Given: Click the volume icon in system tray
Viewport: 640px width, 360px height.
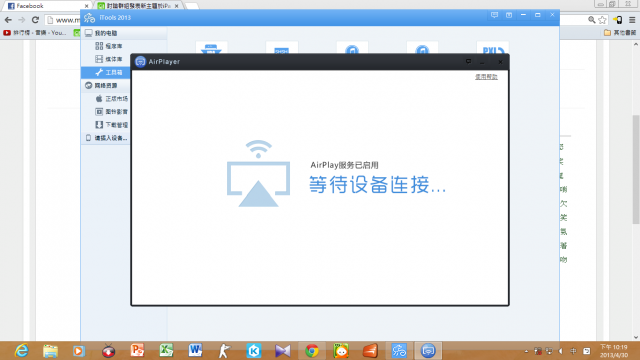Looking at the screenshot, I should click(561, 351).
